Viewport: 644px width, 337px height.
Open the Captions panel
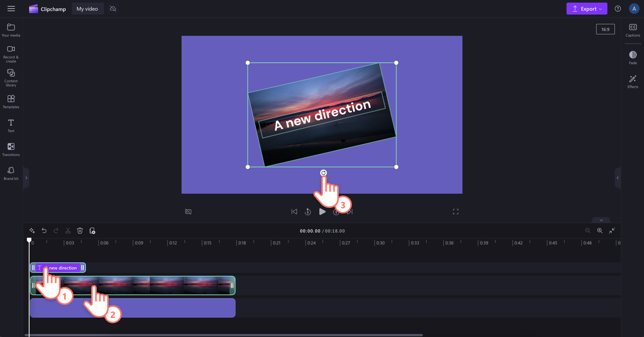click(x=633, y=30)
